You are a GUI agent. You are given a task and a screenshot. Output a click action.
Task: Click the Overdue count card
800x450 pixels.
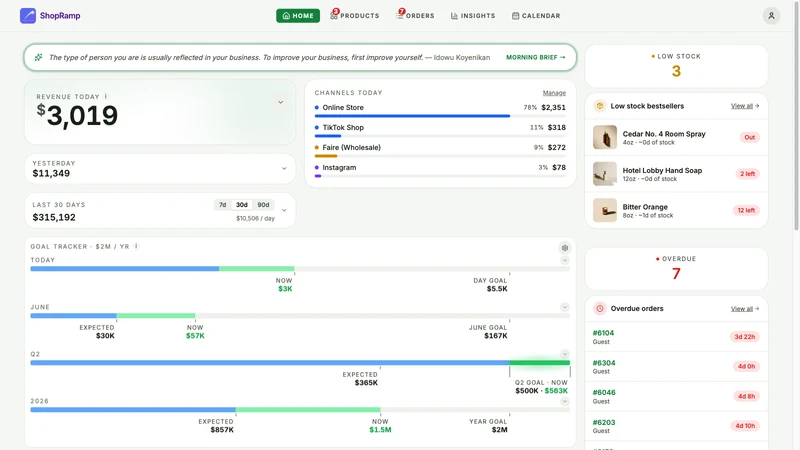click(676, 268)
